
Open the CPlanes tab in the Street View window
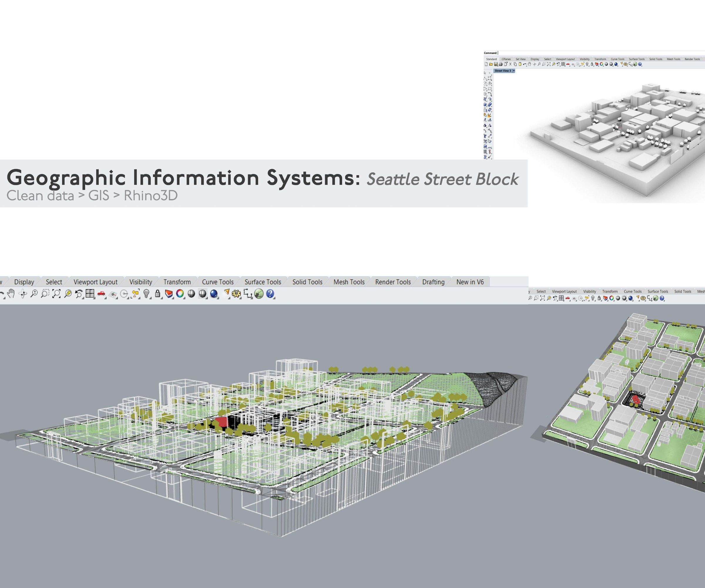point(506,59)
